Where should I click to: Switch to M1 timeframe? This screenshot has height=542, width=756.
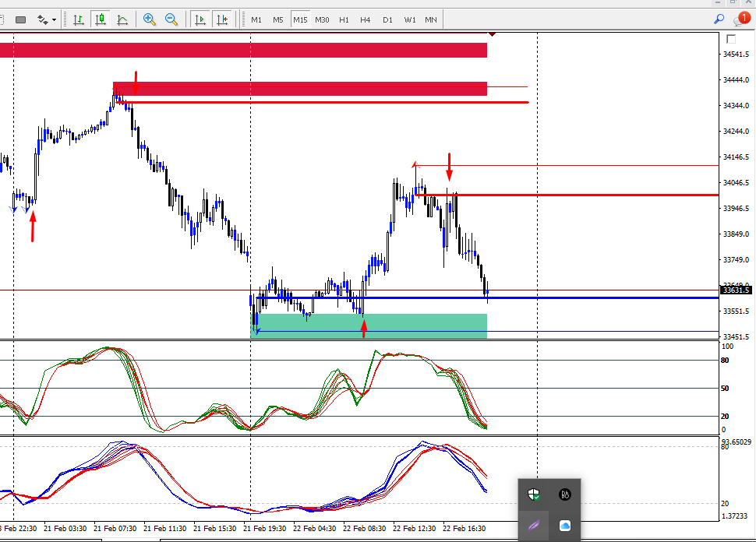click(256, 19)
